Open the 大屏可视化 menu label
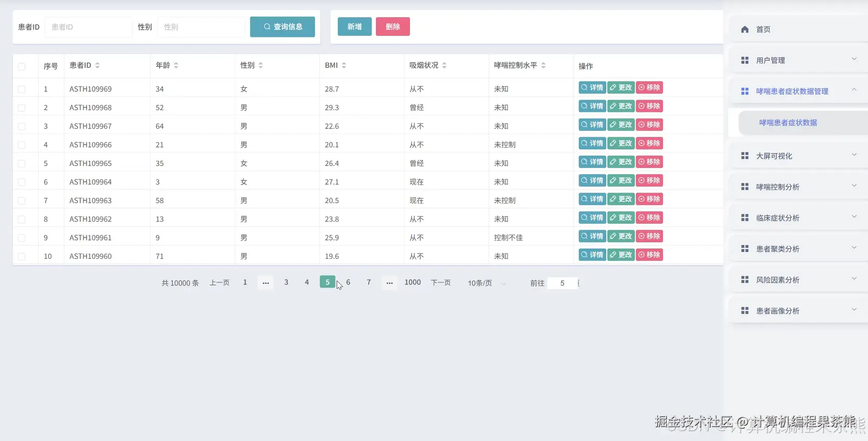Viewport: 868px width, 441px height. (774, 156)
